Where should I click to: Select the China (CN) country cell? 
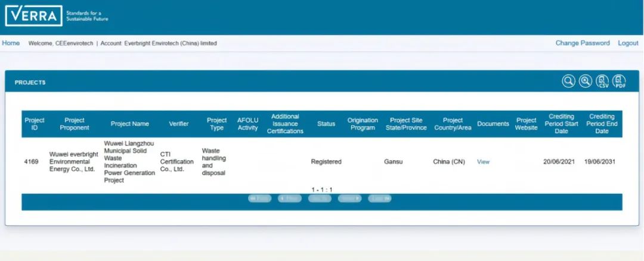click(449, 161)
